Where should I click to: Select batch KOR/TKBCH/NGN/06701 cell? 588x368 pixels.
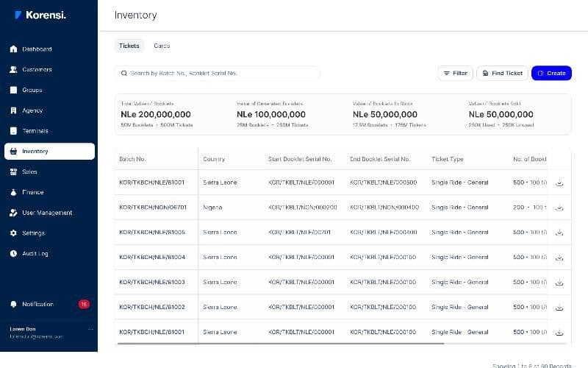(x=153, y=208)
